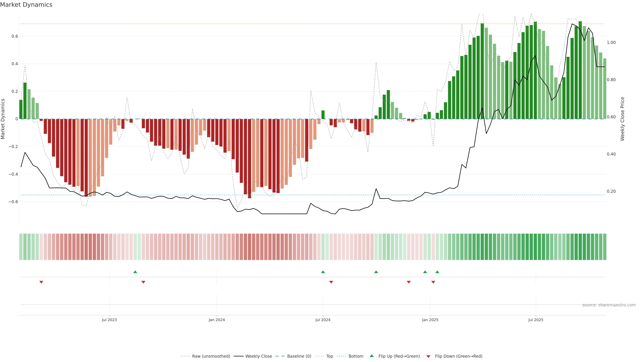
Task: Click the last green flip-up marker
Action: pyautogui.click(x=437, y=272)
